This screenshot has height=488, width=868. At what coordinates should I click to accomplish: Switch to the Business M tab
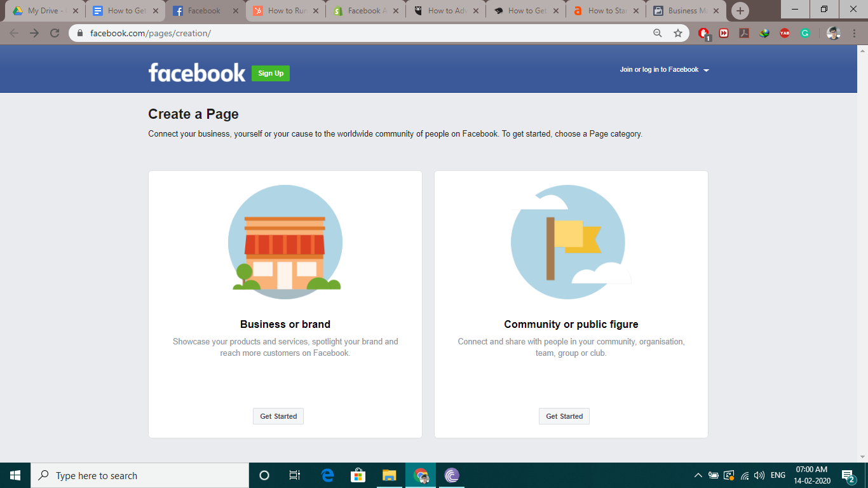(x=686, y=11)
